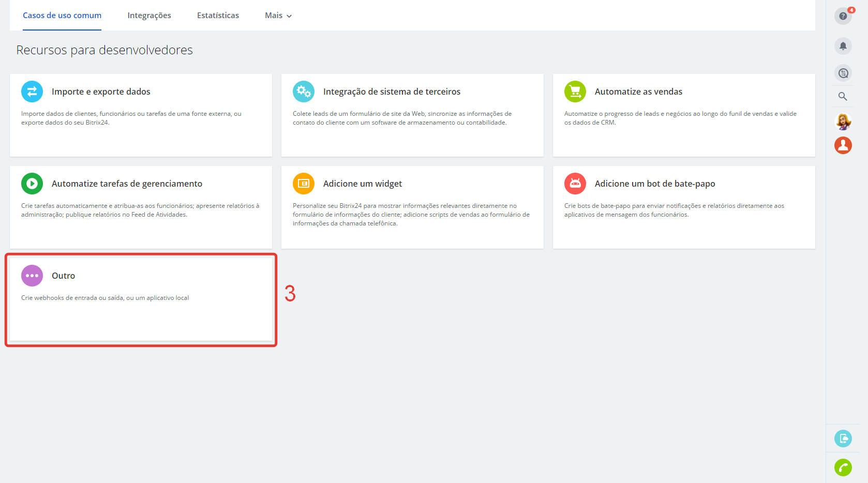Screen dimensions: 868x483
Task: Click the red user profile icon
Action: [x=843, y=145]
